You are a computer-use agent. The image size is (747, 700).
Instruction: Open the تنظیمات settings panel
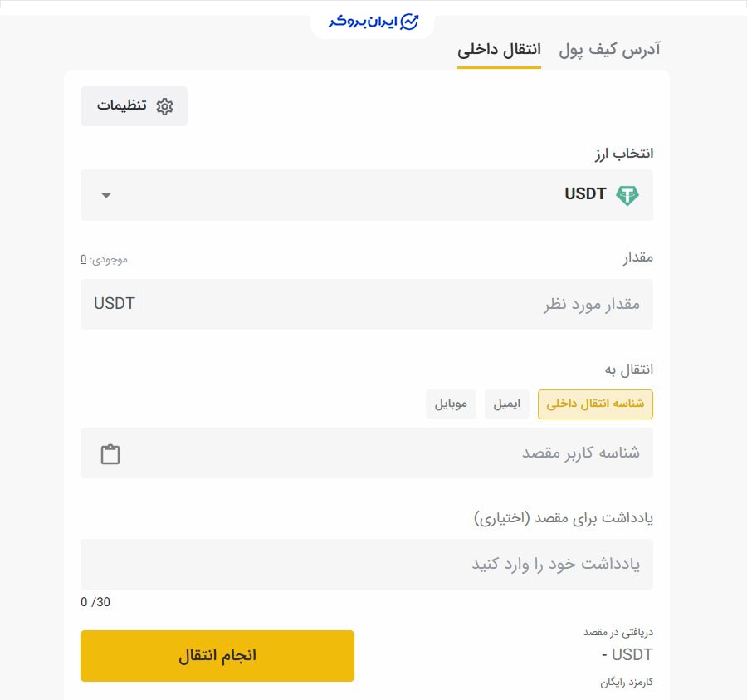click(x=134, y=106)
